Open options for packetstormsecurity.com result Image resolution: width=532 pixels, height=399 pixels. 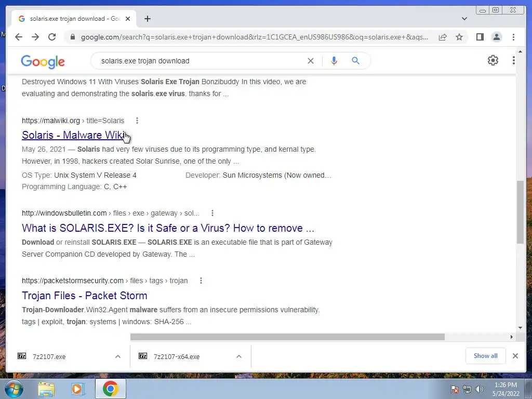pyautogui.click(x=201, y=281)
